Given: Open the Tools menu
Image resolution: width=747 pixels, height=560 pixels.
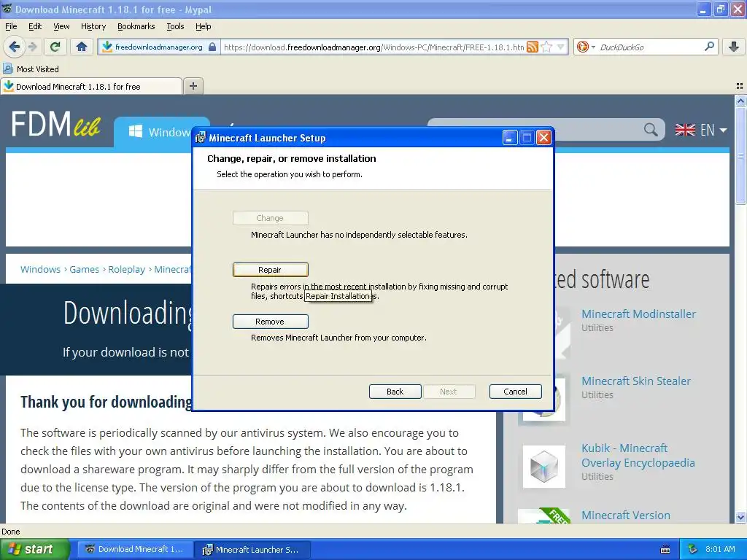Looking at the screenshot, I should pyautogui.click(x=175, y=26).
